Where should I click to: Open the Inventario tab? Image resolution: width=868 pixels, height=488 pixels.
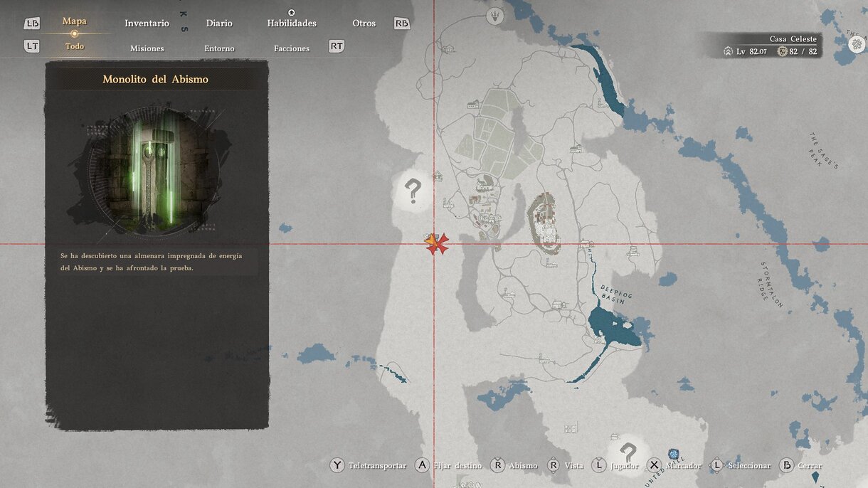point(147,23)
